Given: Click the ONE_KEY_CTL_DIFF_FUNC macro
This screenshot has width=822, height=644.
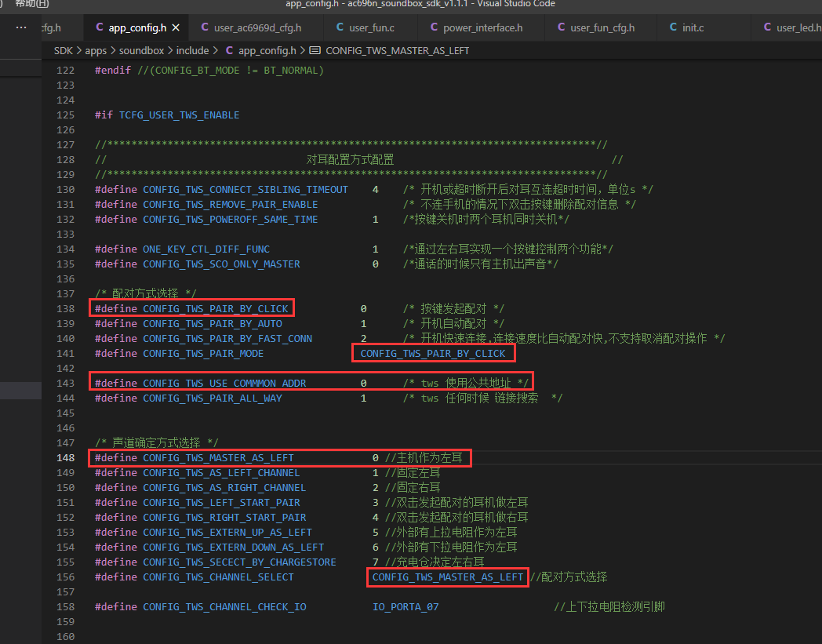Looking at the screenshot, I should 206,249.
